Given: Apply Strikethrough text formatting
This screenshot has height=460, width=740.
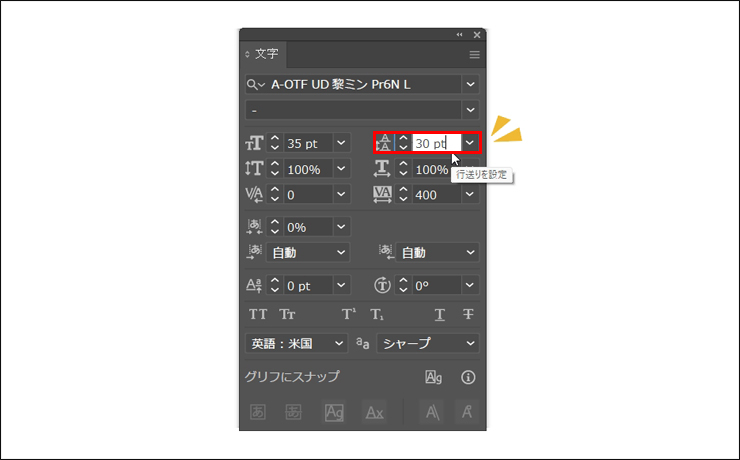Looking at the screenshot, I should click(x=467, y=314).
